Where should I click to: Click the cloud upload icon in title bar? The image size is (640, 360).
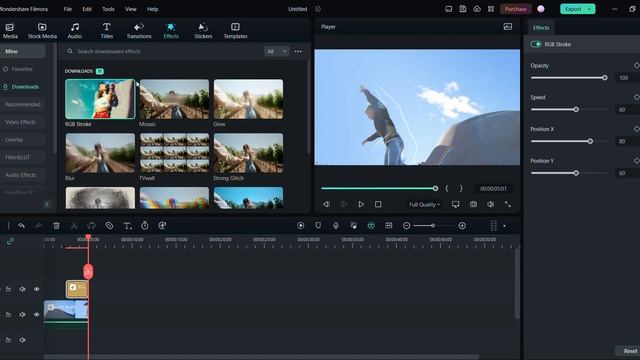coord(477,9)
